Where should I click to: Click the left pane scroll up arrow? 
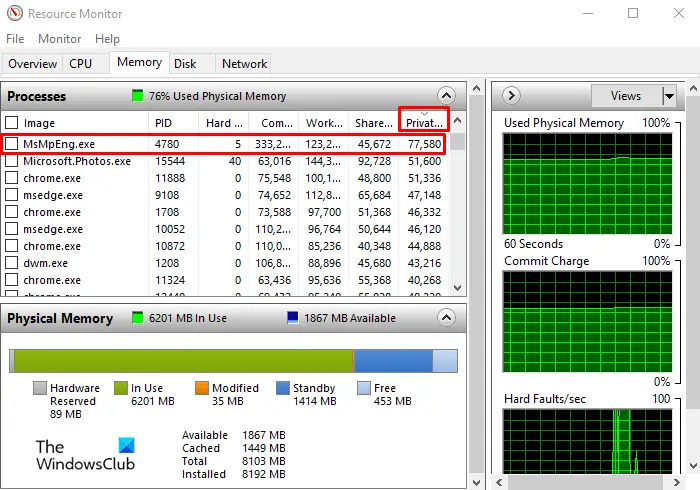(476, 88)
